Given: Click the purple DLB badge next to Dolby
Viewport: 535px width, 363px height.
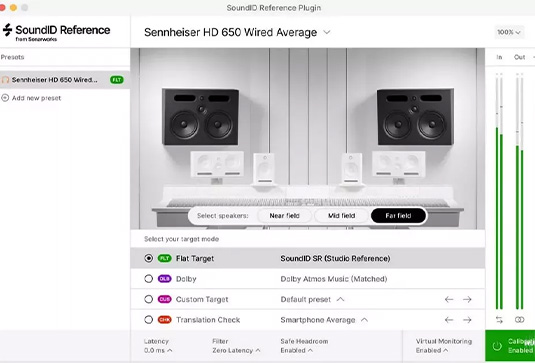Looking at the screenshot, I should (x=164, y=279).
